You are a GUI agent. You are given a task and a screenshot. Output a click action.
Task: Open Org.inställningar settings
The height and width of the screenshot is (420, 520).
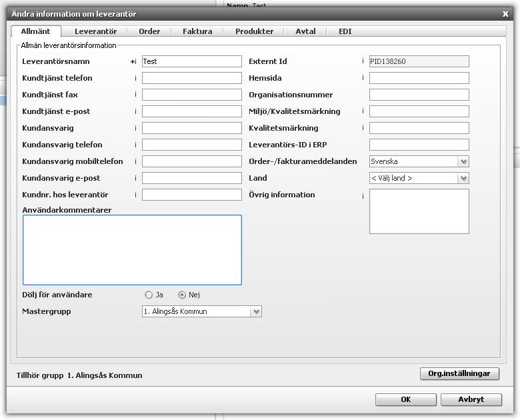click(459, 373)
